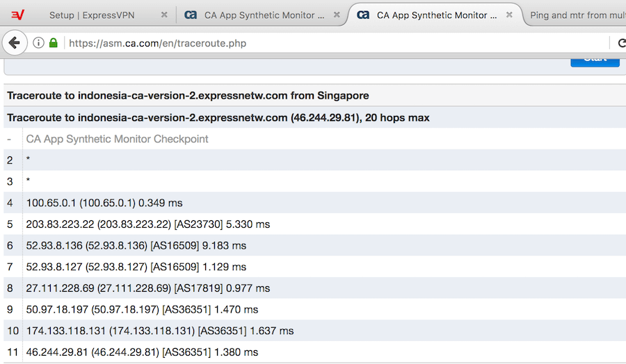Click the asterisk in hop 2 row
Image resolution: width=626 pixels, height=364 pixels.
point(28,160)
